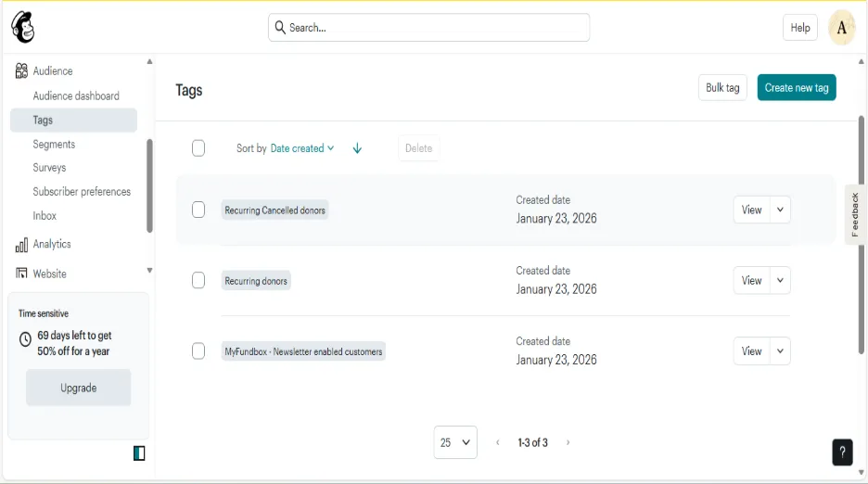Viewport: 868px width, 484px height.
Task: Click the sidebar vertical scrollbar
Action: [x=149, y=186]
